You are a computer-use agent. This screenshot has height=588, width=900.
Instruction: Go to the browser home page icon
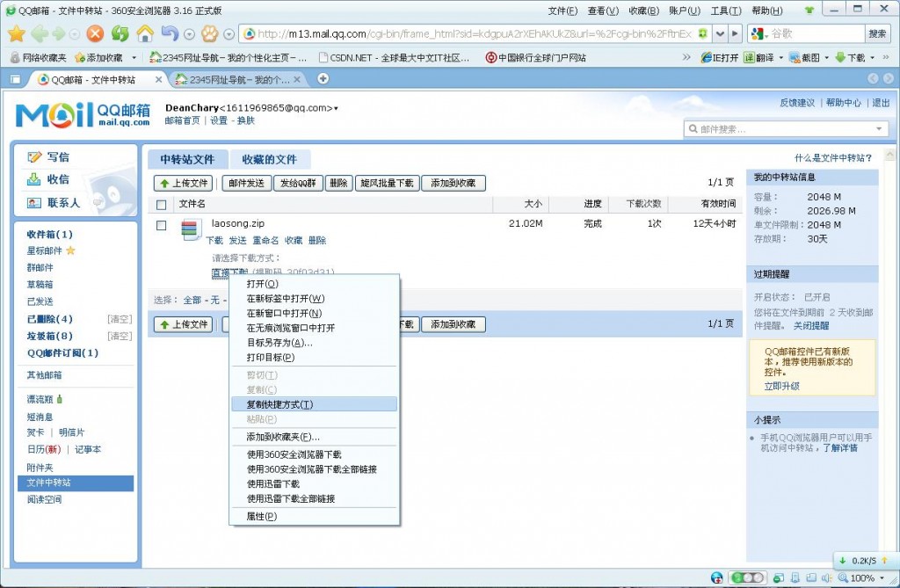tap(145, 34)
